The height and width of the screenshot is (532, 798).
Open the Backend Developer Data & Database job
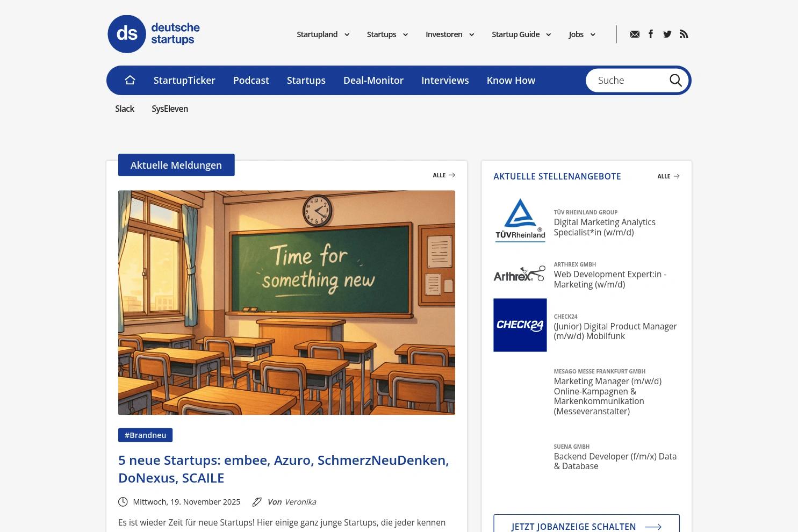point(615,461)
